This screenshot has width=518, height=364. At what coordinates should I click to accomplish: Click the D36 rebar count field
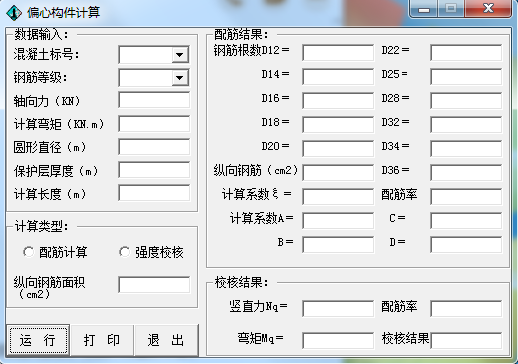pyautogui.click(x=466, y=173)
